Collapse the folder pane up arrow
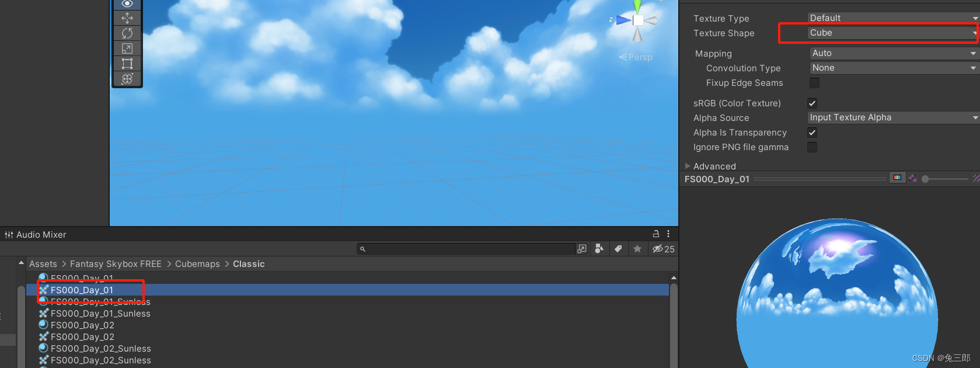Screen dimensions: 980x368 click(21, 263)
